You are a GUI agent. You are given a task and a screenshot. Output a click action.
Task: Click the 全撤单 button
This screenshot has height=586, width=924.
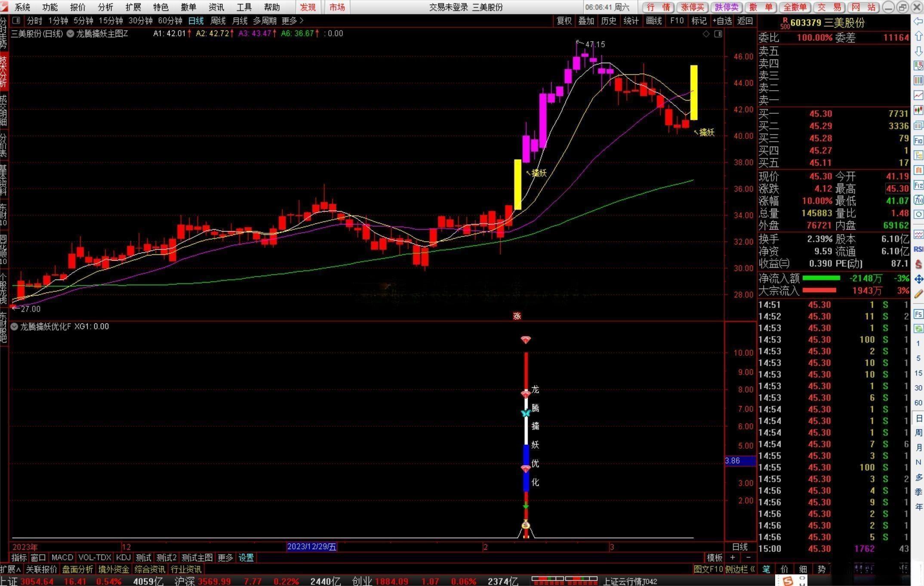pyautogui.click(x=795, y=7)
